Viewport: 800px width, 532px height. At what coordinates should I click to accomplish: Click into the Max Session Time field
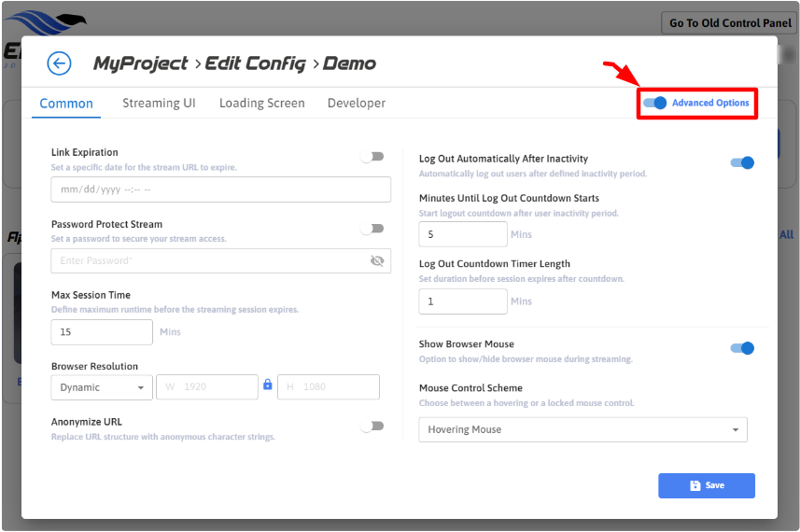click(101, 332)
